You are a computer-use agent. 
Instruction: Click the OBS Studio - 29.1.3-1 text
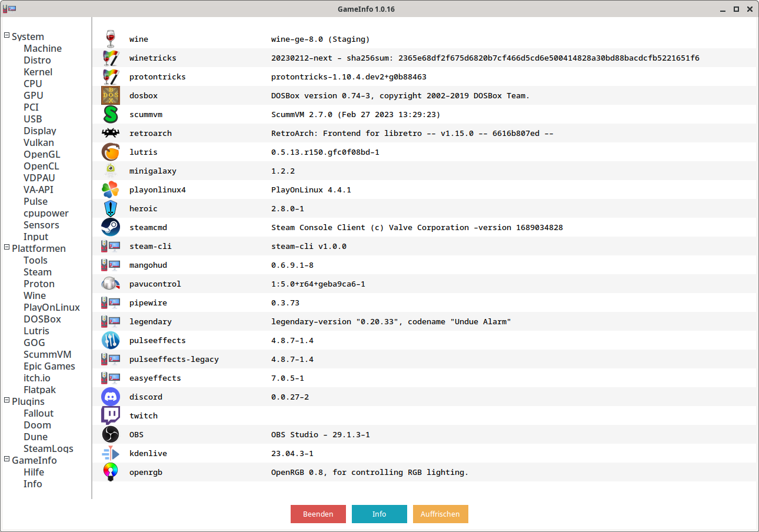click(321, 435)
